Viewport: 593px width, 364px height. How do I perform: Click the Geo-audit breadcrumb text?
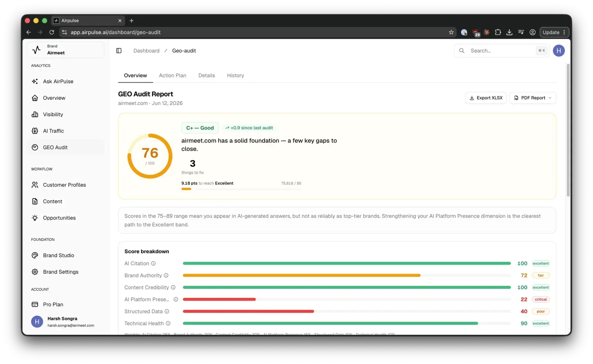pyautogui.click(x=184, y=51)
